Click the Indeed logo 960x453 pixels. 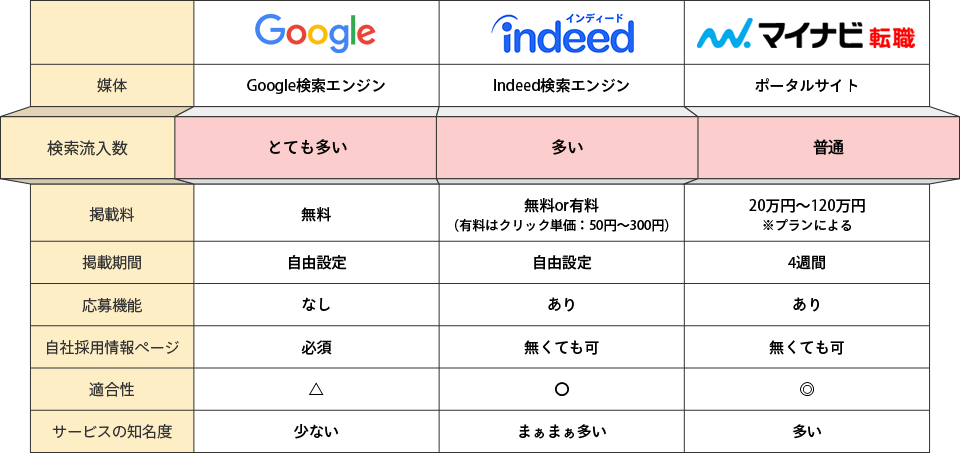pyautogui.click(x=561, y=33)
